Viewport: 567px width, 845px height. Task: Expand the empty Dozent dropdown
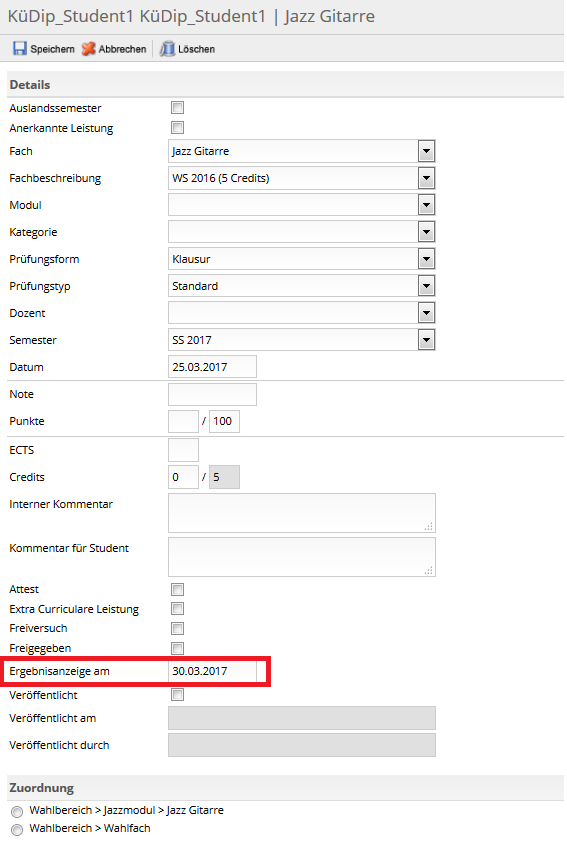pos(301,313)
